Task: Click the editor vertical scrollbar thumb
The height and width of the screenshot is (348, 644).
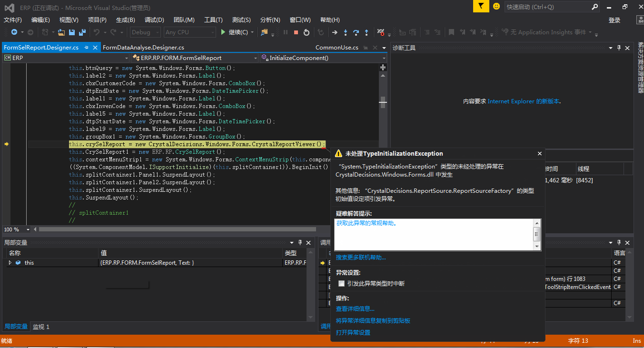Action: [383, 101]
